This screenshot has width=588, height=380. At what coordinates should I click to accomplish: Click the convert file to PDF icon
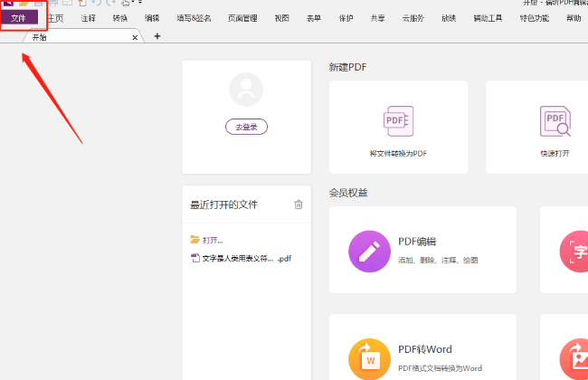pyautogui.click(x=398, y=120)
